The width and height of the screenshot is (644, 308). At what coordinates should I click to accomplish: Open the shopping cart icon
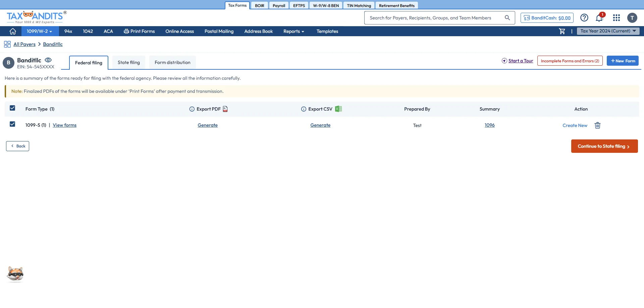click(562, 31)
